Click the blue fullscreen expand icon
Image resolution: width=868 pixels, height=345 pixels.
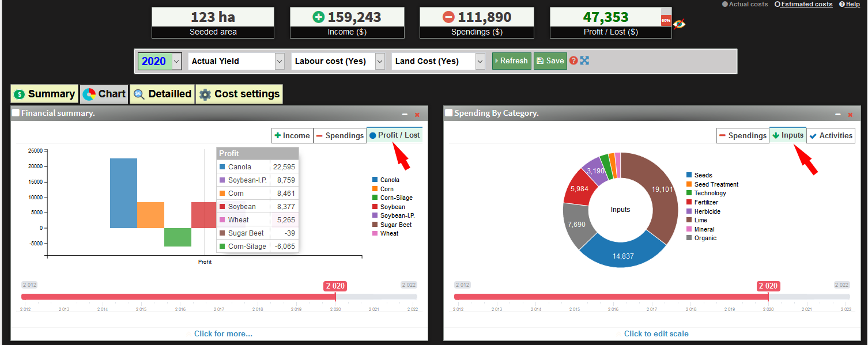click(584, 60)
